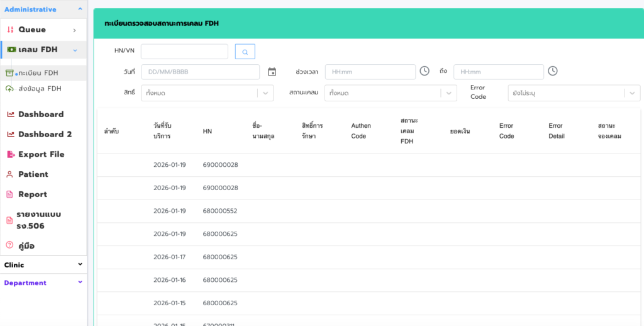Open Export File in the sidebar
644x326 pixels.
pos(41,154)
